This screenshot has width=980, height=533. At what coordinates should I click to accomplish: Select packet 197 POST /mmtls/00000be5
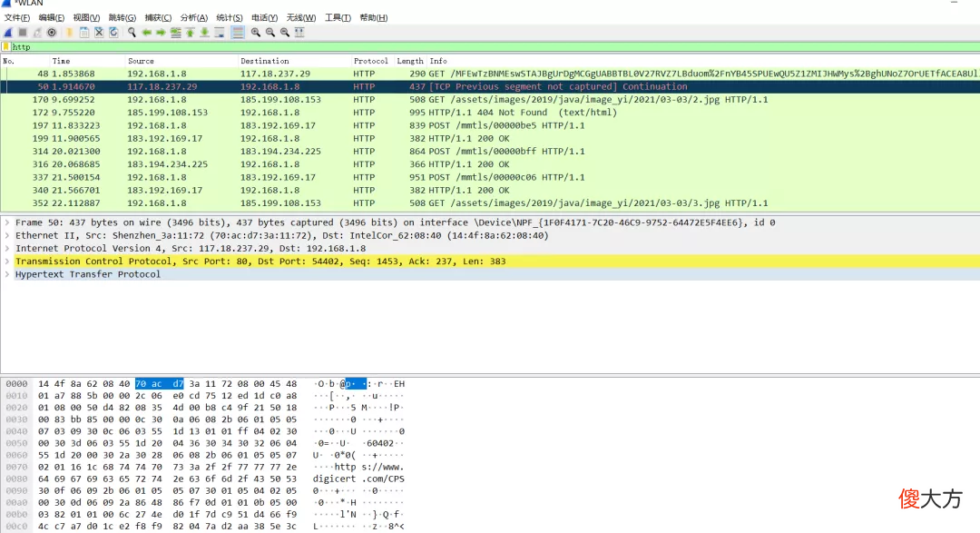coord(490,125)
